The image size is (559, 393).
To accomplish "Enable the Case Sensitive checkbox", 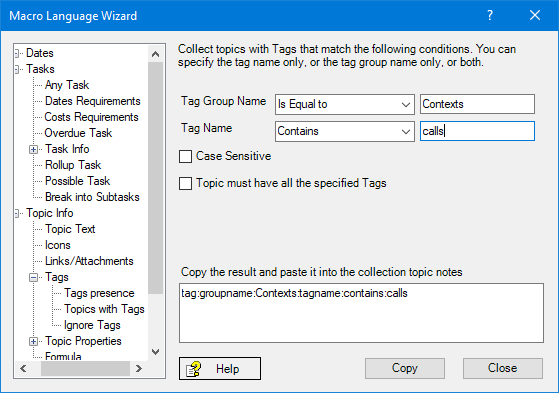I will 185,156.
